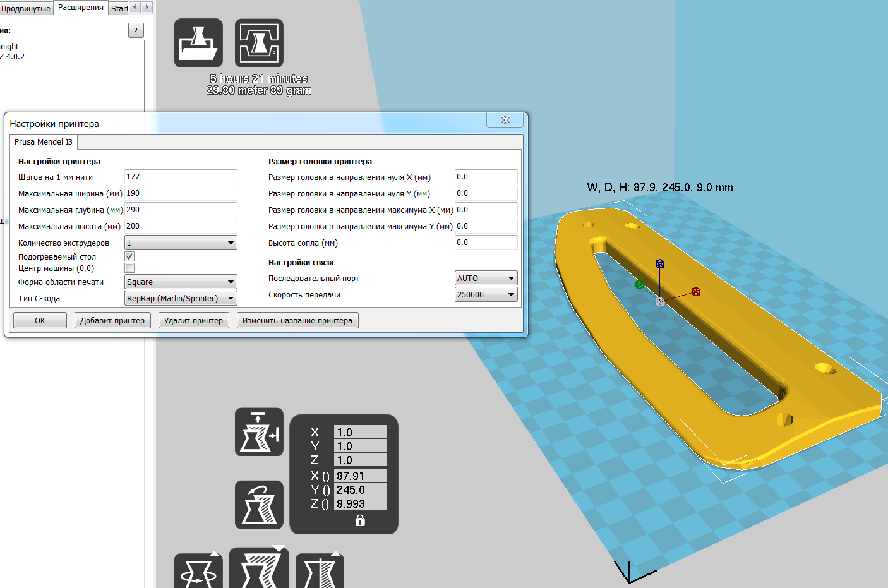Expand the Тип G-кода dropdown
This screenshot has height=588, width=888.
tap(181, 299)
